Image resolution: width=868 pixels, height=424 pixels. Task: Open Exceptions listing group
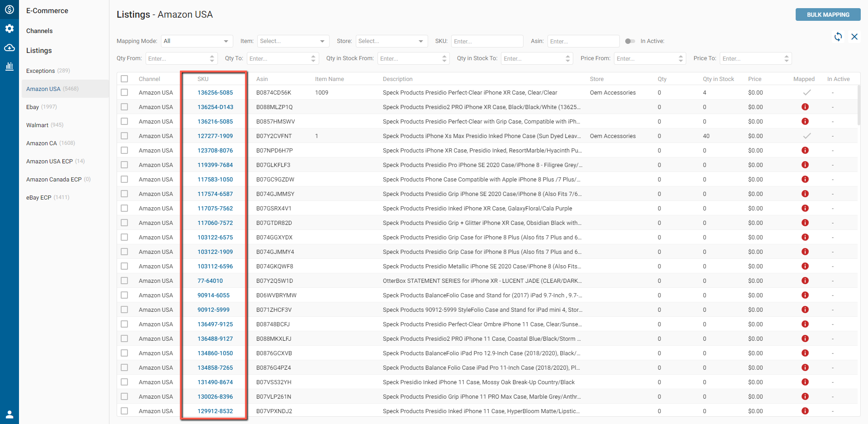click(48, 71)
